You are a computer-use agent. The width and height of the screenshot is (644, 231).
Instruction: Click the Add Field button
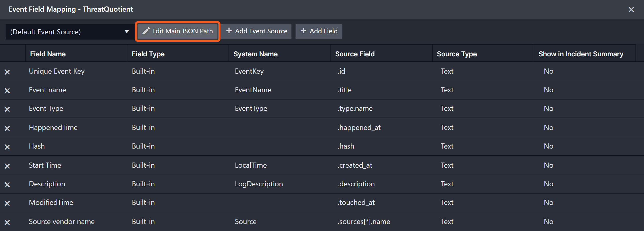[x=319, y=31]
